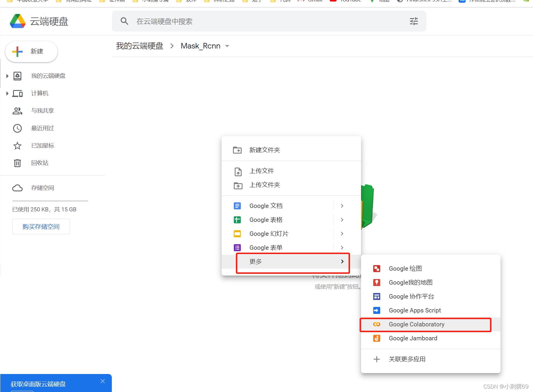Go to 我的云端硬盘 breadcrumb

point(140,46)
